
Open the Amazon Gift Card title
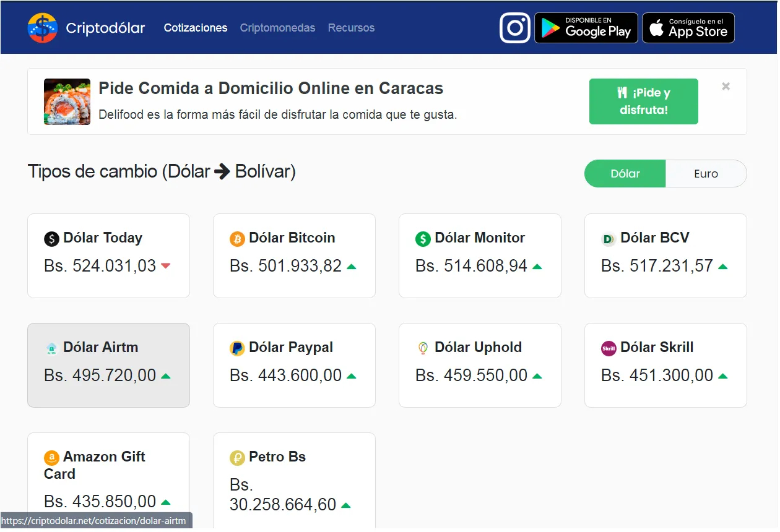[x=95, y=466]
